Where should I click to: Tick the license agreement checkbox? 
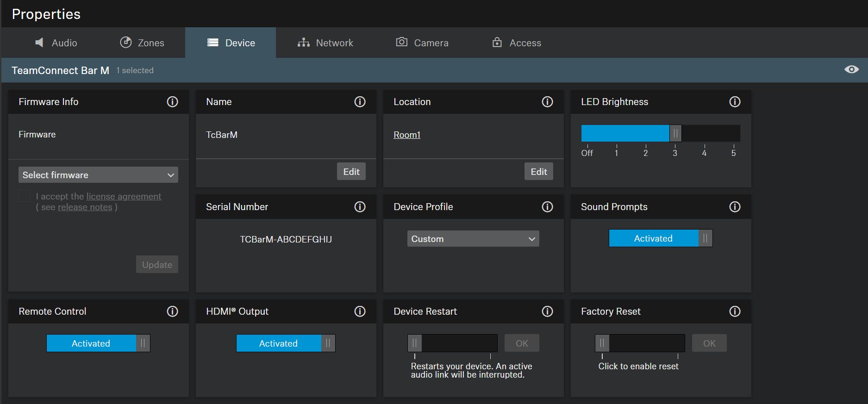click(25, 196)
